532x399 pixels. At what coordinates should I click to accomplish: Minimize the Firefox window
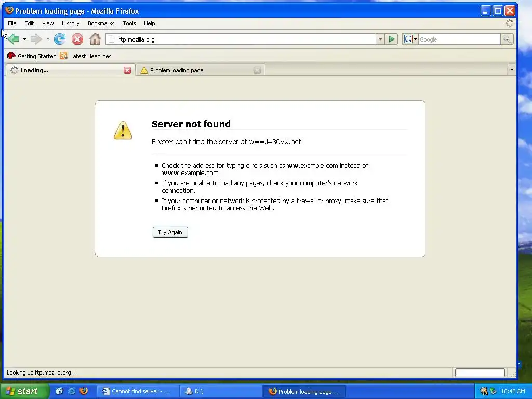pyautogui.click(x=486, y=11)
